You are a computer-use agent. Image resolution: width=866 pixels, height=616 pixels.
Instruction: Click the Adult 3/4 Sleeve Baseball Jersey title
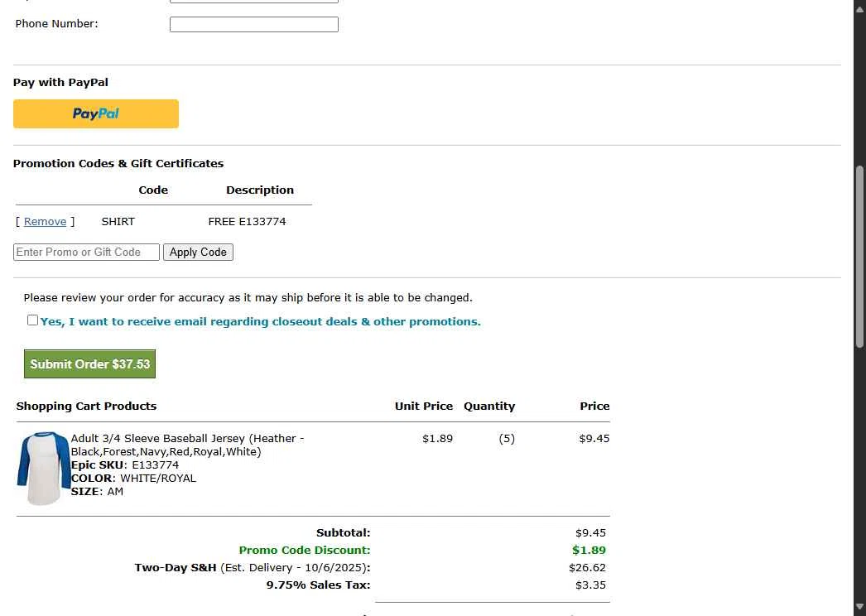pyautogui.click(x=187, y=445)
